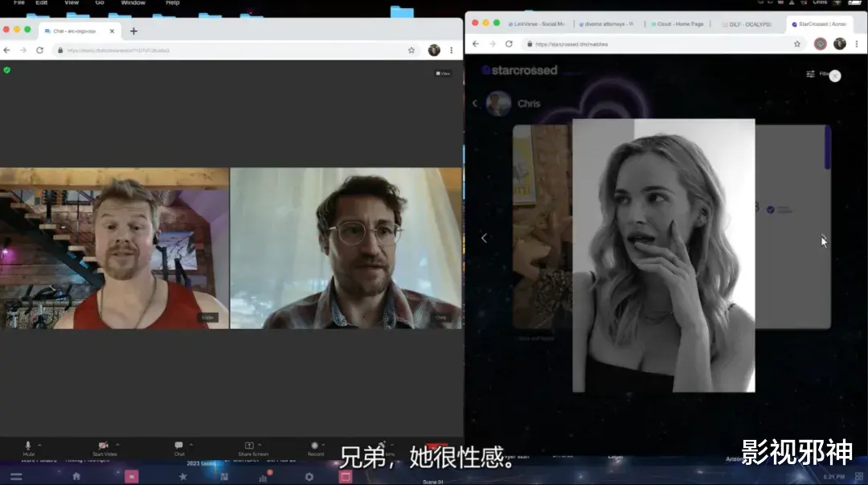This screenshot has width=868, height=485.
Task: Open the View menu in the menu bar
Action: point(72,2)
